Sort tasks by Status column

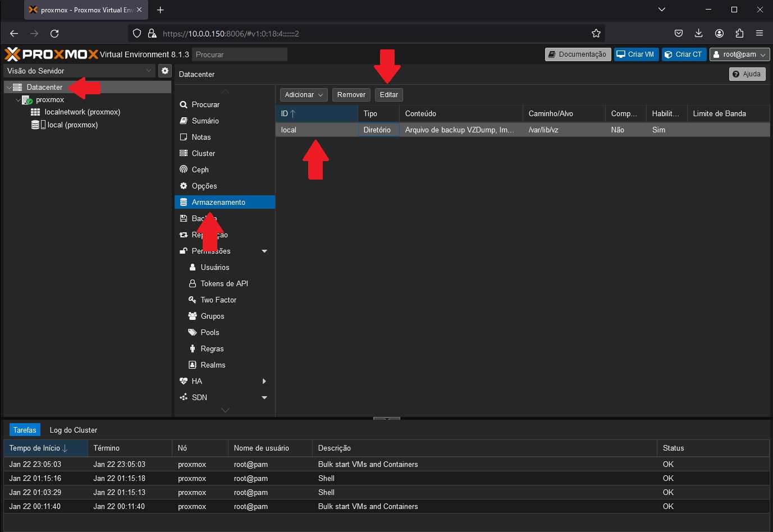[x=713, y=448]
